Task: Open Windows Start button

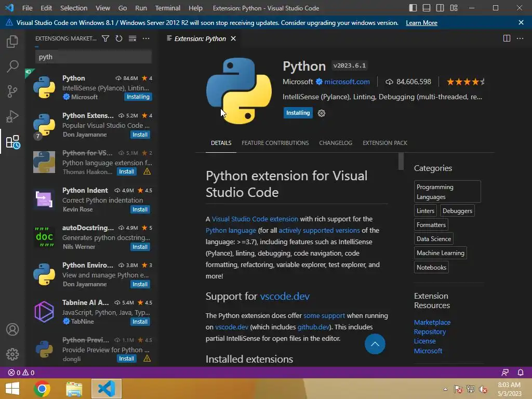Action: (12, 389)
